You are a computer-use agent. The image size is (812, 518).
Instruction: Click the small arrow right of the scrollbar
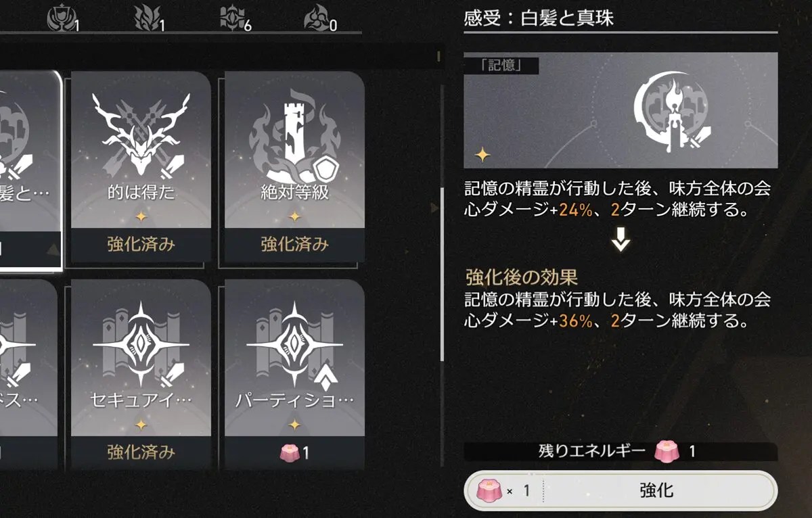tap(434, 208)
